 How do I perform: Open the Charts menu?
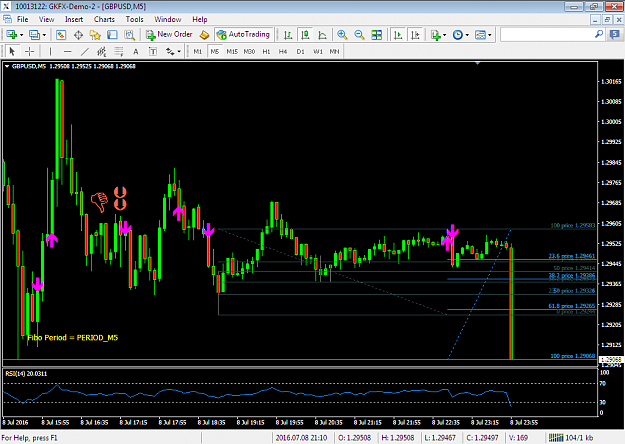(x=104, y=19)
